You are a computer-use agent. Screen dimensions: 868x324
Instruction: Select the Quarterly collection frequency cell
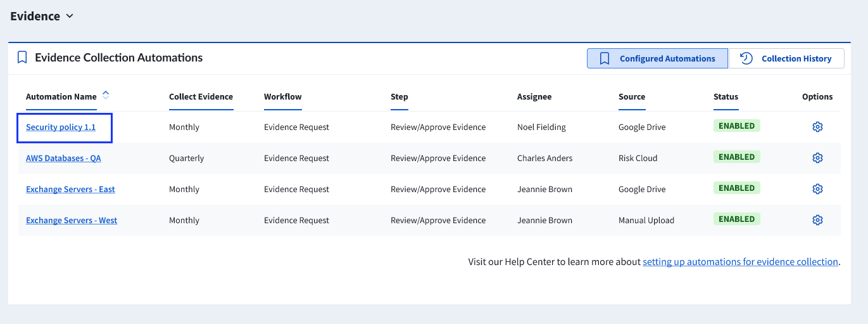pos(186,158)
